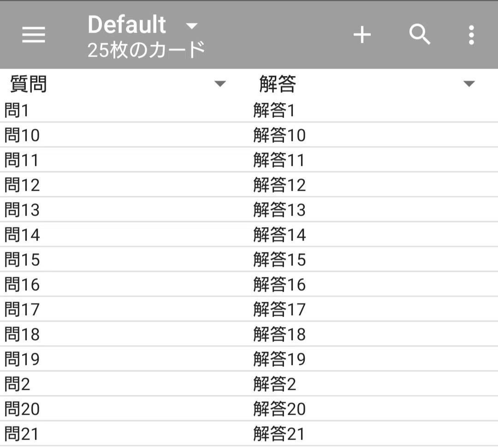
Task: Select the card row 問18
Action: (x=249, y=334)
